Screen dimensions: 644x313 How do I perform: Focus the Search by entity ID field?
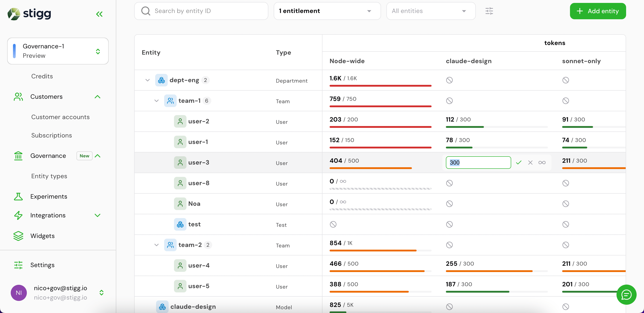[201, 11]
